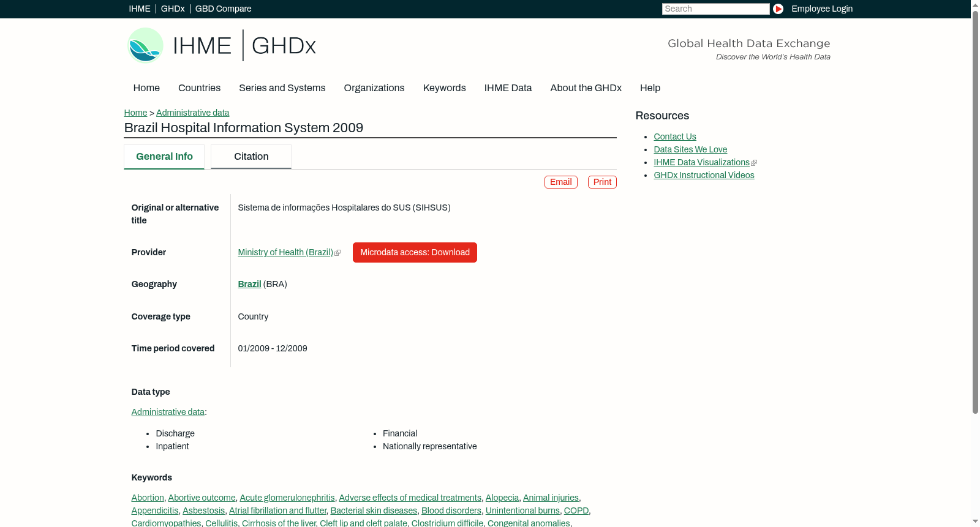The image size is (980, 527).
Task: Click the Inpatient list item
Action: [x=173, y=446]
